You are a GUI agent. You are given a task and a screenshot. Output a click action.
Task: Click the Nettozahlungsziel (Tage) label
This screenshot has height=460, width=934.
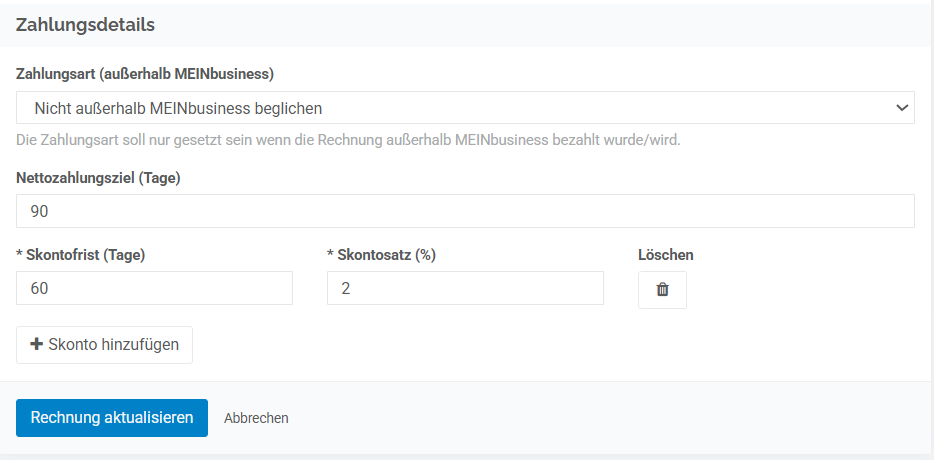point(98,178)
